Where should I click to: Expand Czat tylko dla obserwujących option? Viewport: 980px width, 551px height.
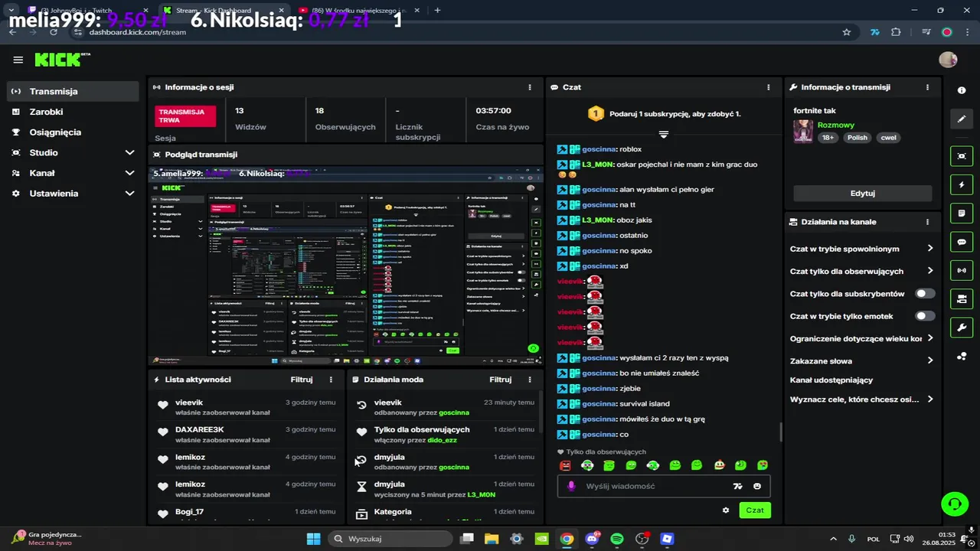click(x=861, y=271)
